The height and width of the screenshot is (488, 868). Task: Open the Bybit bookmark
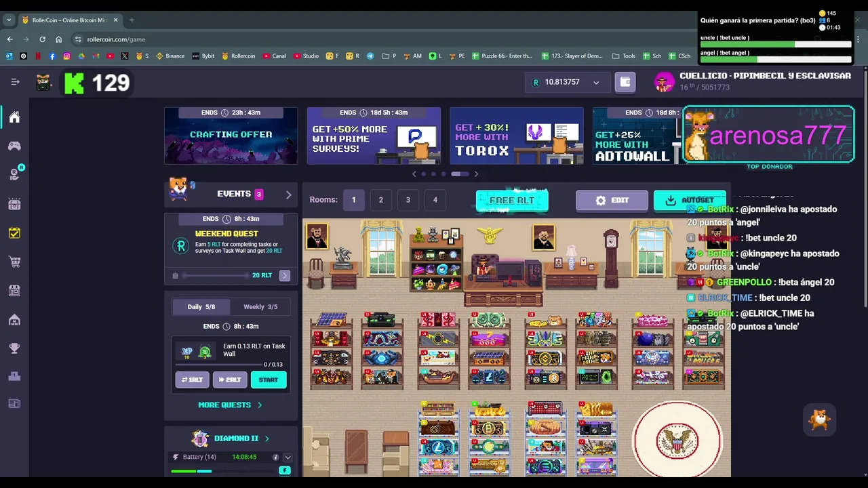[203, 56]
